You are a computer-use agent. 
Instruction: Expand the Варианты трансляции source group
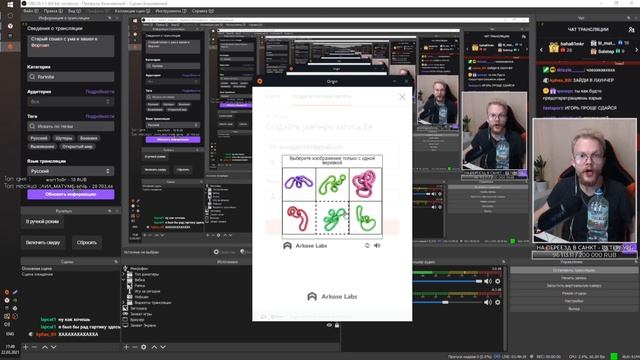(x=124, y=303)
